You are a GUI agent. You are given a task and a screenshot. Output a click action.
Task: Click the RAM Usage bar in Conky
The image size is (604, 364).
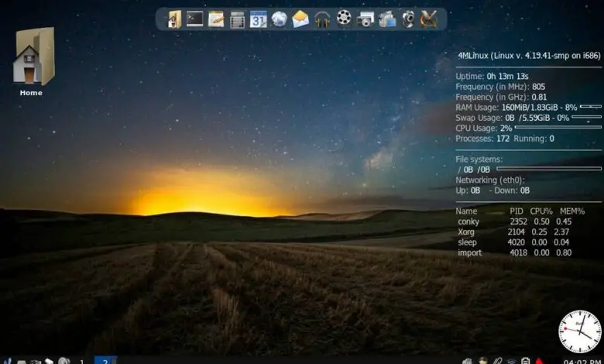point(591,107)
